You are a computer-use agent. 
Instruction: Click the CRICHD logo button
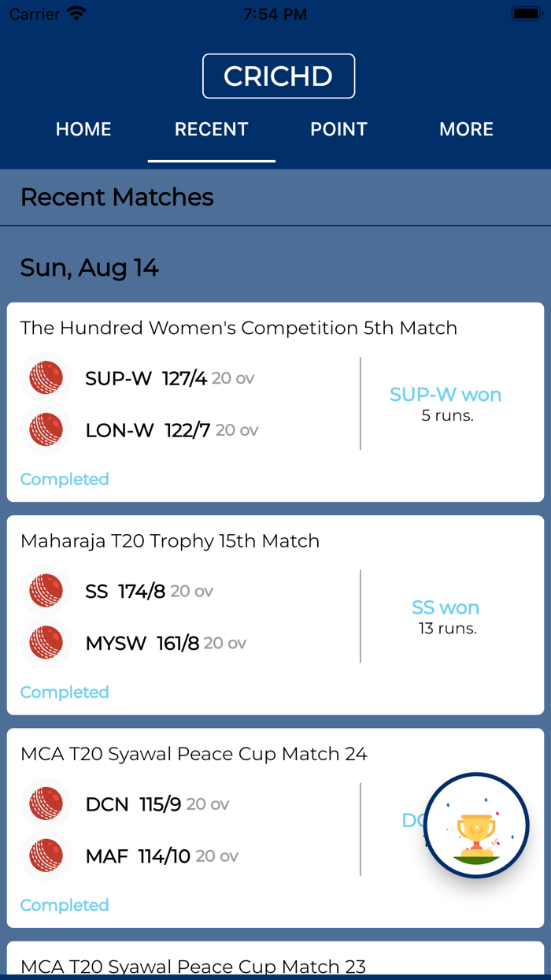point(279,76)
